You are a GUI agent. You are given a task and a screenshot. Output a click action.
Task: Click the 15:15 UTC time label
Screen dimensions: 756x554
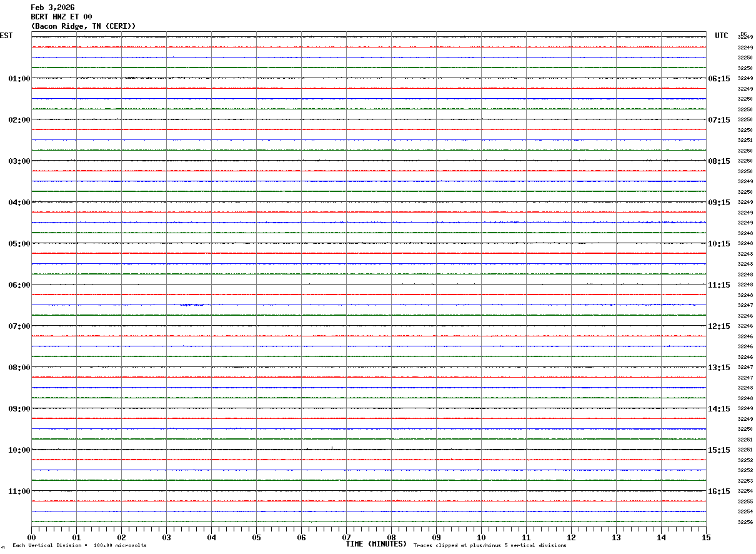pyautogui.click(x=719, y=450)
